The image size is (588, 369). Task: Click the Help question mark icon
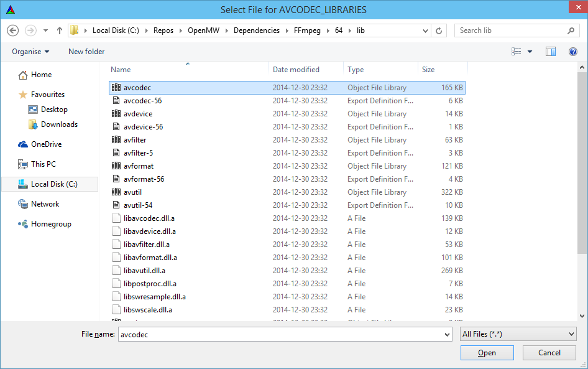point(572,52)
